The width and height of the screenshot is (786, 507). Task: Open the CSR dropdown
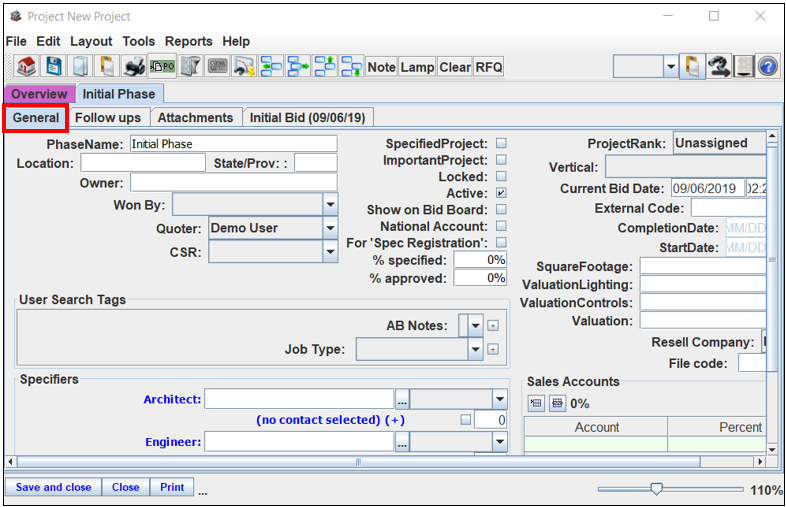coord(330,252)
